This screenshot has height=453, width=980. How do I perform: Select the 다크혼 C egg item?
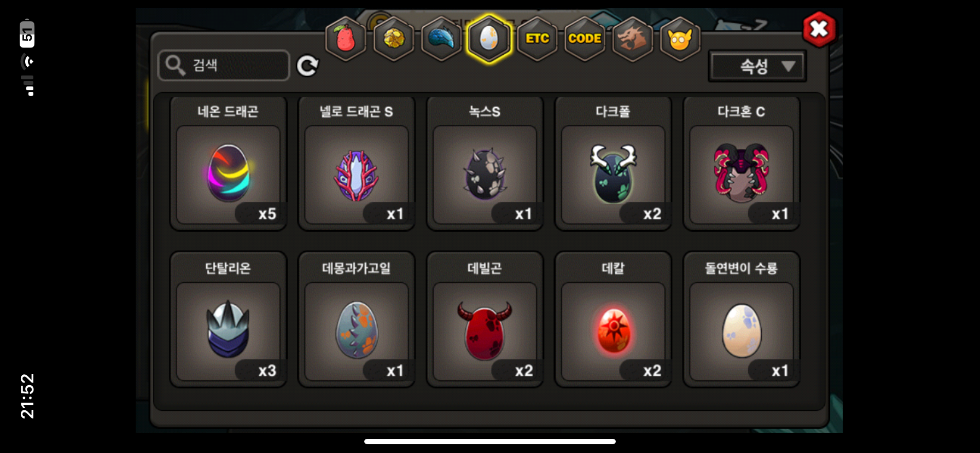[x=742, y=164]
